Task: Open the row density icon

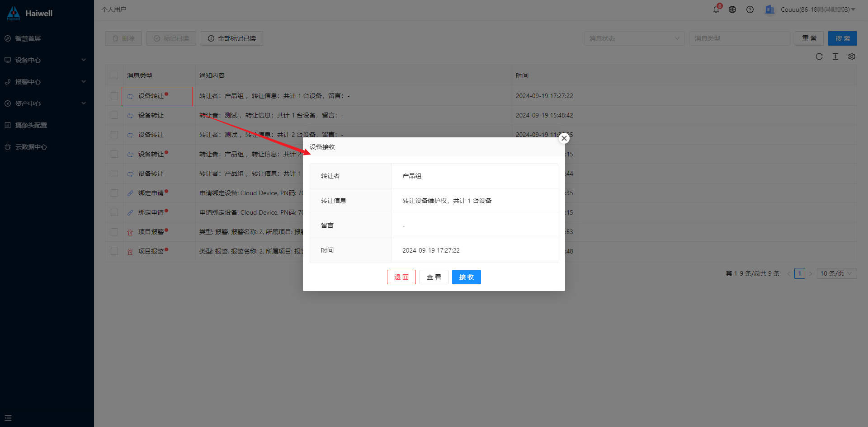Action: point(835,56)
